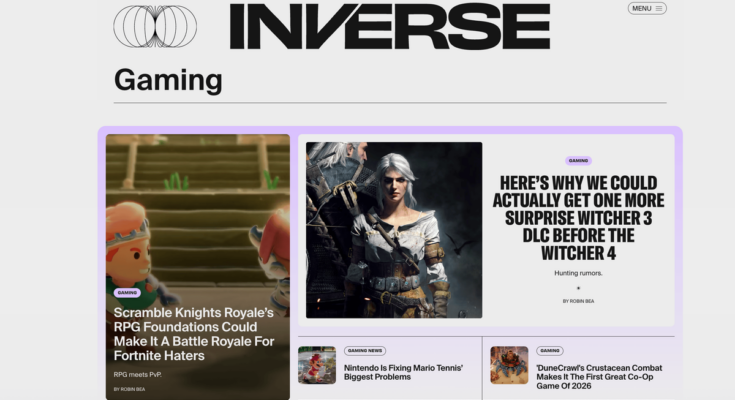
Task: Open the Witcher 3 surprise DLC headline
Action: 578,218
